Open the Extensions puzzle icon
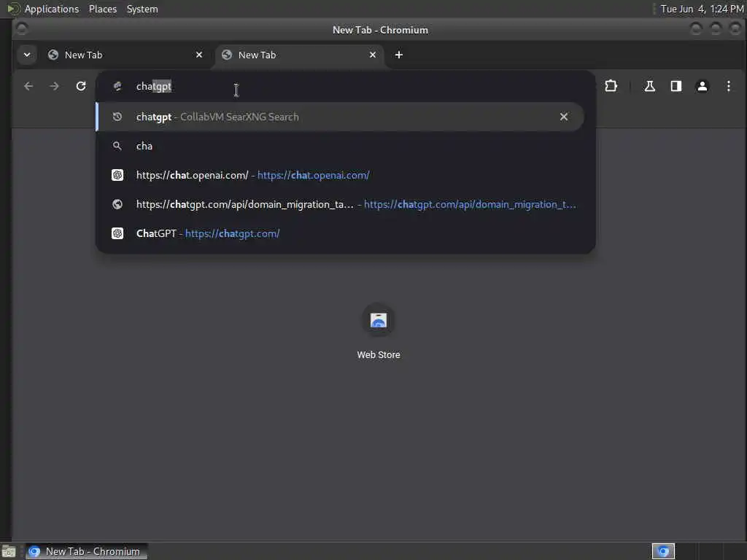 611,86
